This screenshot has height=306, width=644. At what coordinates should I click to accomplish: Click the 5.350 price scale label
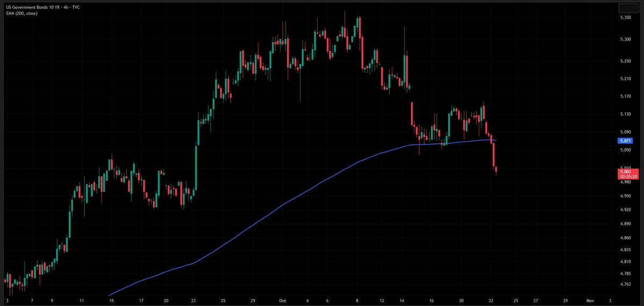coord(625,18)
